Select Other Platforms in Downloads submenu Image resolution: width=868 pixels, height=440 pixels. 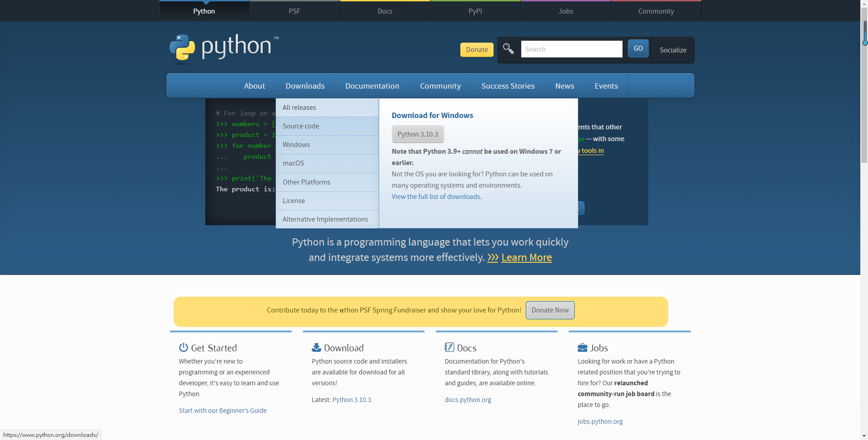(x=327, y=182)
